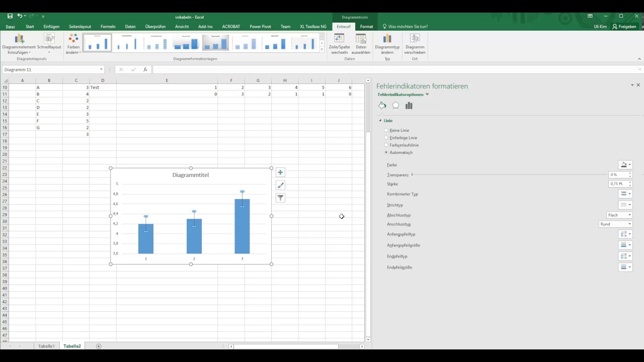Image resolution: width=644 pixels, height=362 pixels.
Task: Select column E header
Action: (167, 80)
